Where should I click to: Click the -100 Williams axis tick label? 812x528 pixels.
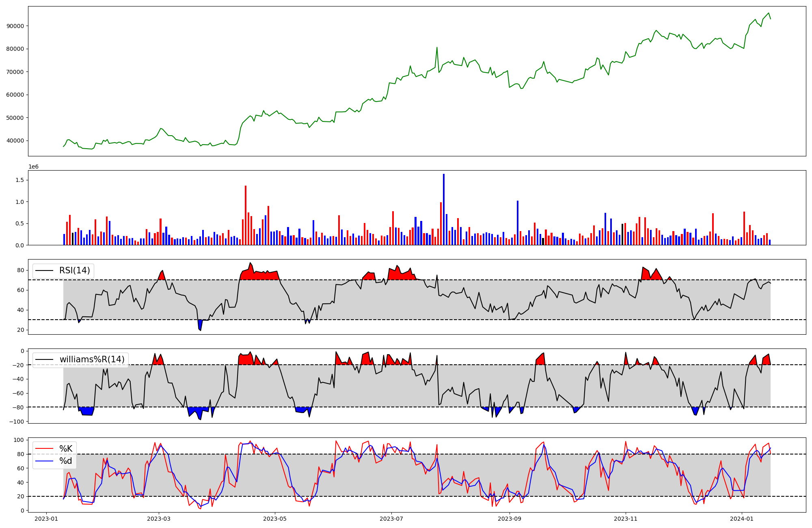pos(16,422)
